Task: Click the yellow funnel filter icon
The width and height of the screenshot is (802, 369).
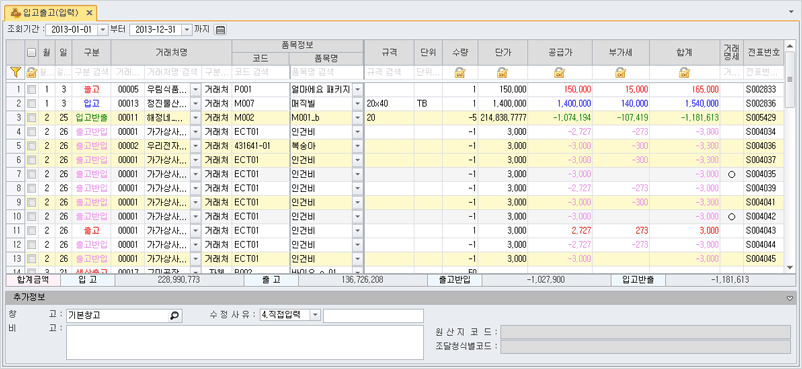Action: point(15,73)
